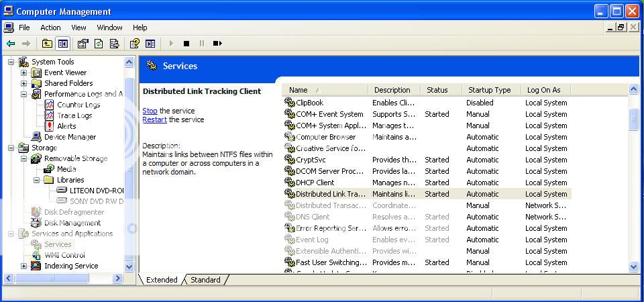Open Disk Defragmenter in the tree

tap(74, 212)
